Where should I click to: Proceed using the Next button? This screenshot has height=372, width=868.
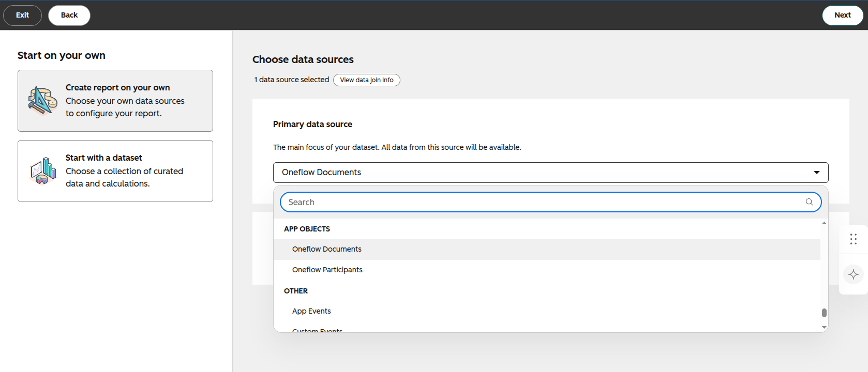pyautogui.click(x=843, y=15)
